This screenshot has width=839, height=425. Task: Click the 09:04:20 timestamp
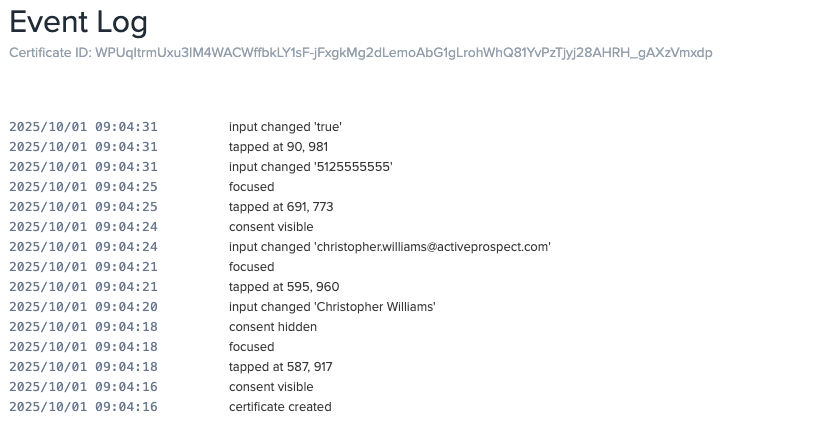click(x=83, y=307)
